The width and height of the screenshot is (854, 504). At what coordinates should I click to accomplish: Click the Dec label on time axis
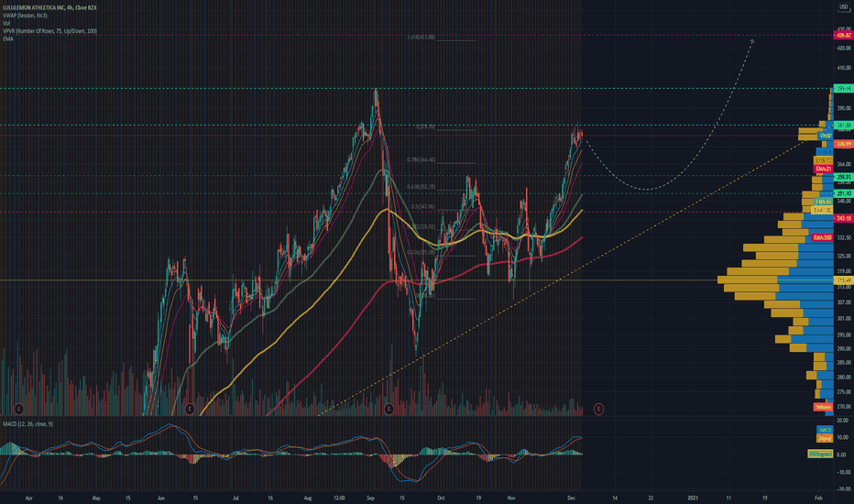(x=572, y=498)
